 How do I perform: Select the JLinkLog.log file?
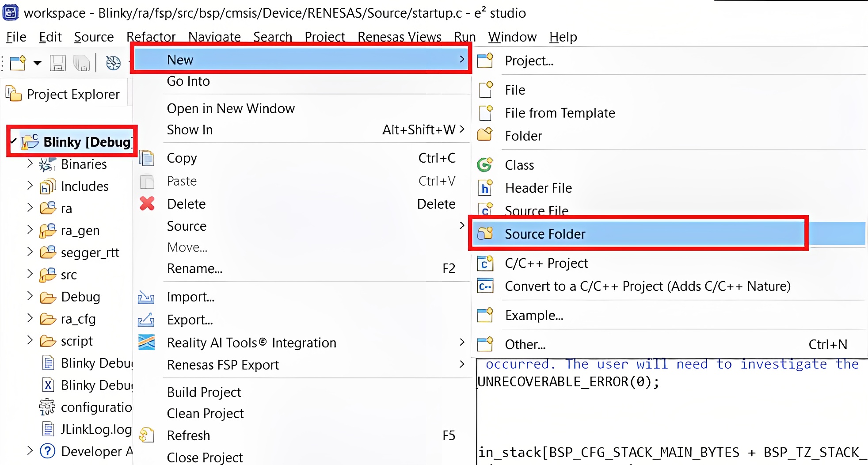95,429
